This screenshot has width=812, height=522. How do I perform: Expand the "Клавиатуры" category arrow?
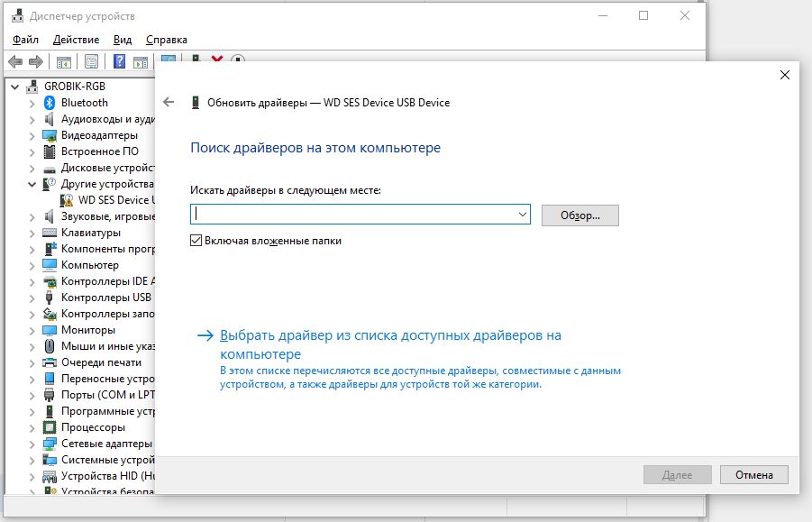tap(32, 233)
